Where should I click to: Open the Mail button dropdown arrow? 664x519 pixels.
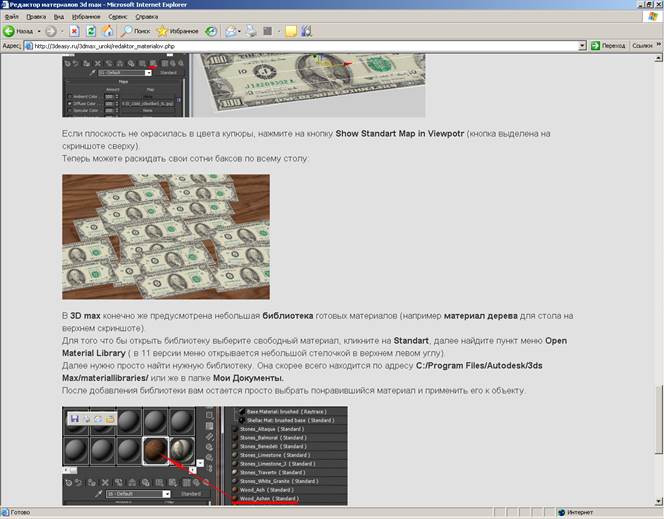point(239,31)
